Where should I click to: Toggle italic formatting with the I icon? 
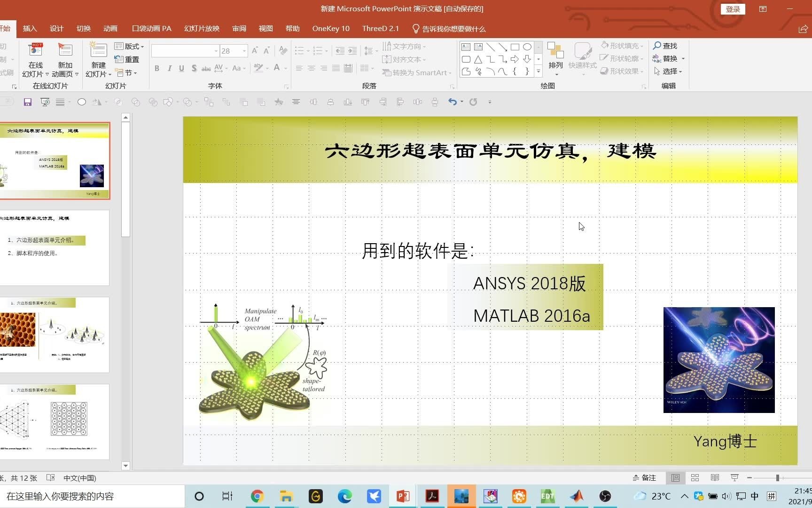[x=169, y=68]
